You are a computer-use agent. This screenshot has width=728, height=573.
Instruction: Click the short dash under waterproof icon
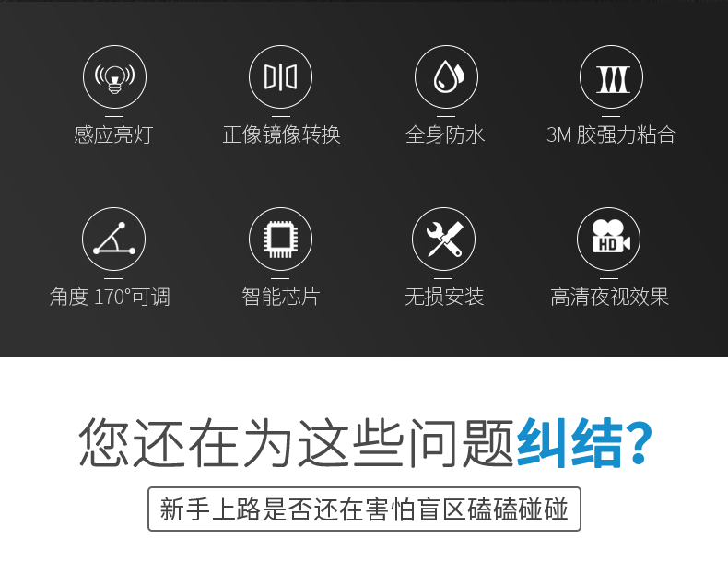[446, 116]
